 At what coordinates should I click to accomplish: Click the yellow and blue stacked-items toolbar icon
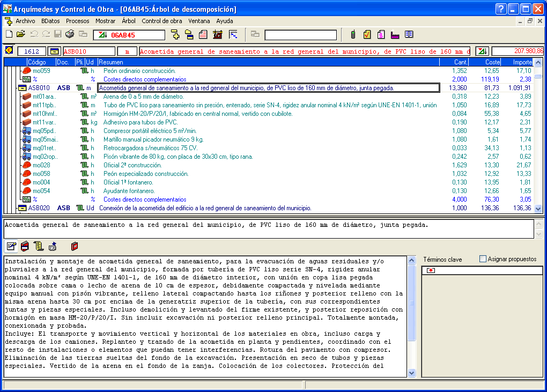coord(189,34)
